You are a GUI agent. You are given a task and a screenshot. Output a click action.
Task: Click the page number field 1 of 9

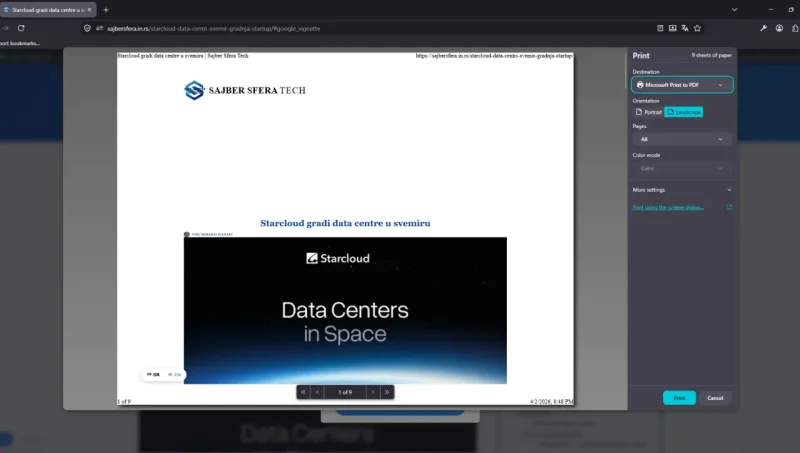point(345,392)
